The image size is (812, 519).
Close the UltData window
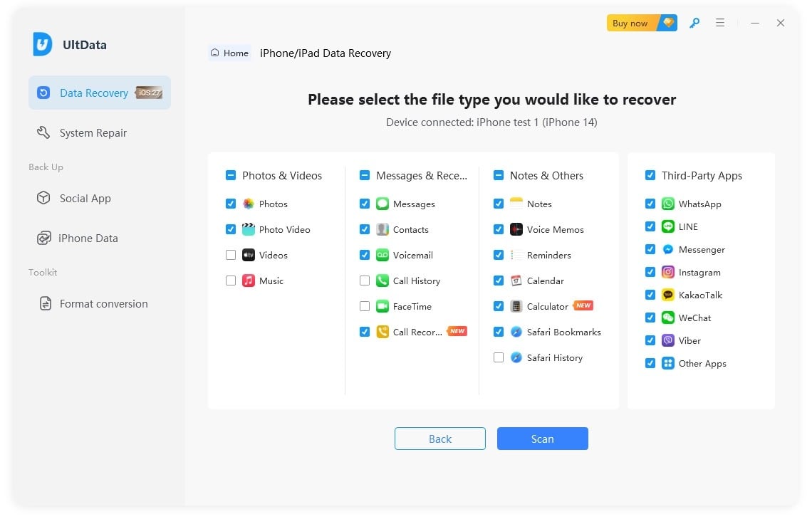point(781,23)
